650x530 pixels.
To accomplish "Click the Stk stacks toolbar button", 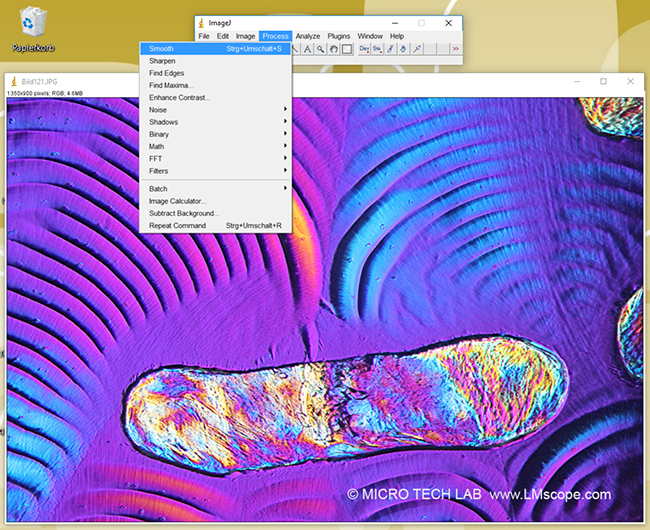I will (x=377, y=48).
